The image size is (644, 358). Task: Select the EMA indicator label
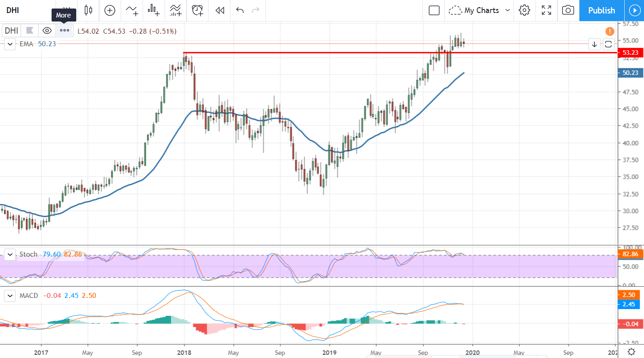26,44
